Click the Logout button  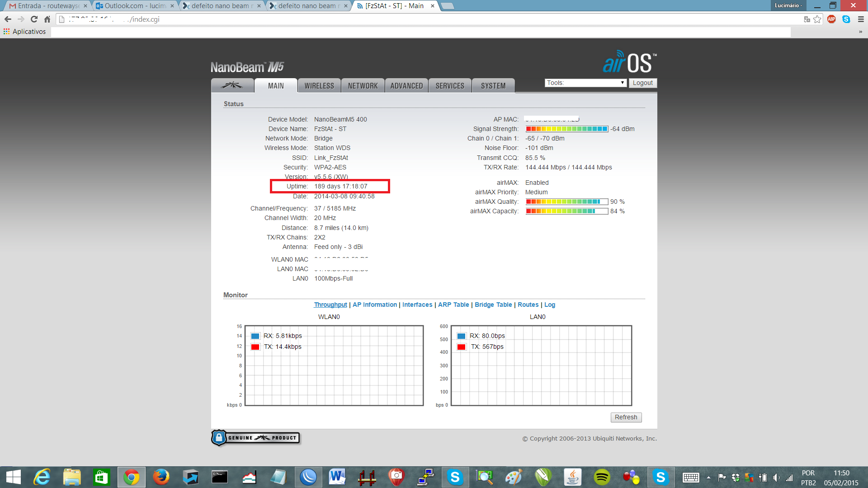click(642, 83)
